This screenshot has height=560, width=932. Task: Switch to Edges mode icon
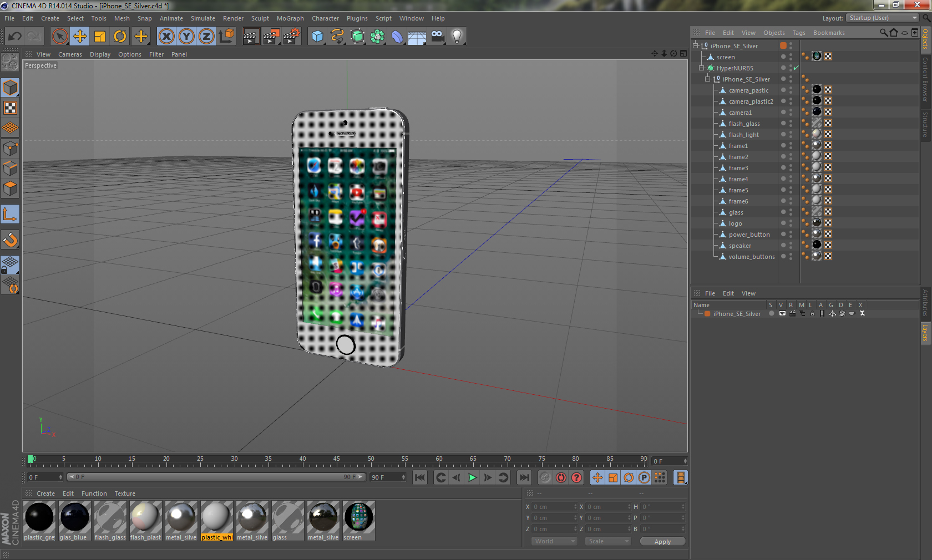click(10, 169)
